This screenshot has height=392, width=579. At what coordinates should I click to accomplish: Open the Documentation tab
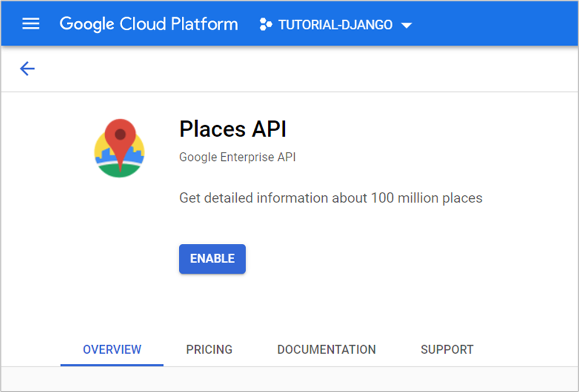pos(326,349)
